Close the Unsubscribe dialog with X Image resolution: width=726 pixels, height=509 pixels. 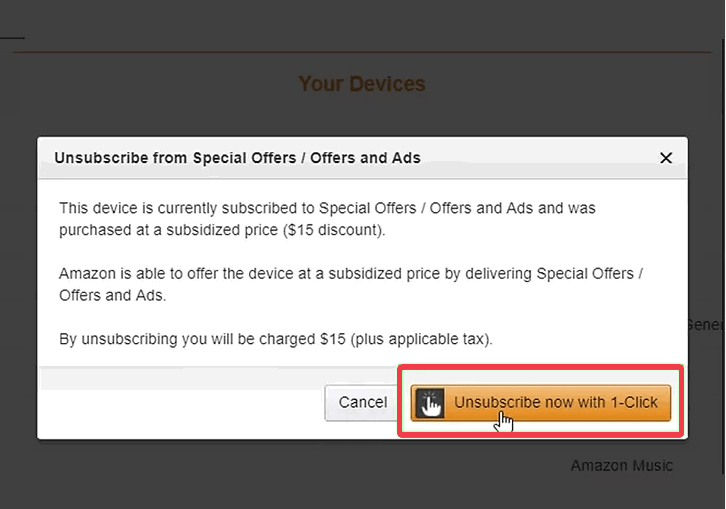[666, 158]
